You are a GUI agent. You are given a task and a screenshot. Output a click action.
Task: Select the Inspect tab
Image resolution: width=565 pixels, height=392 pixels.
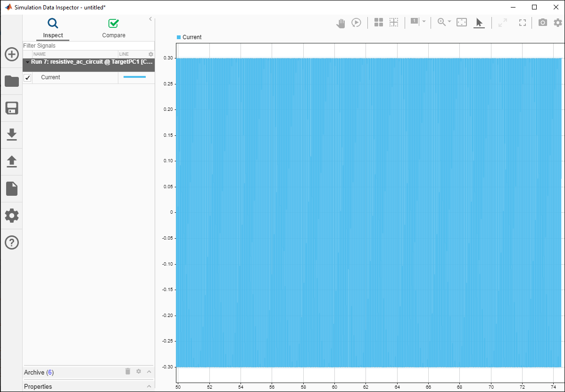pyautogui.click(x=53, y=27)
